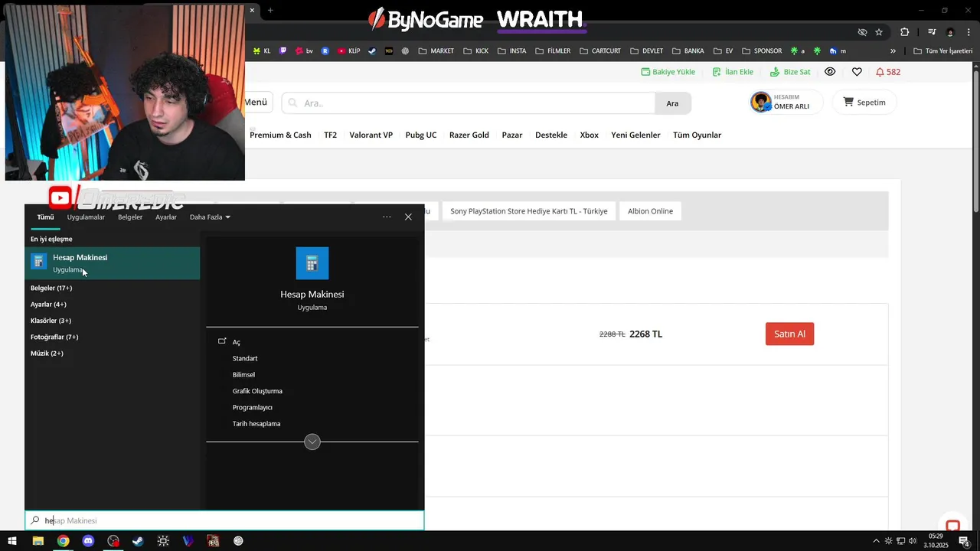Open Discord from the taskbar

point(88,541)
